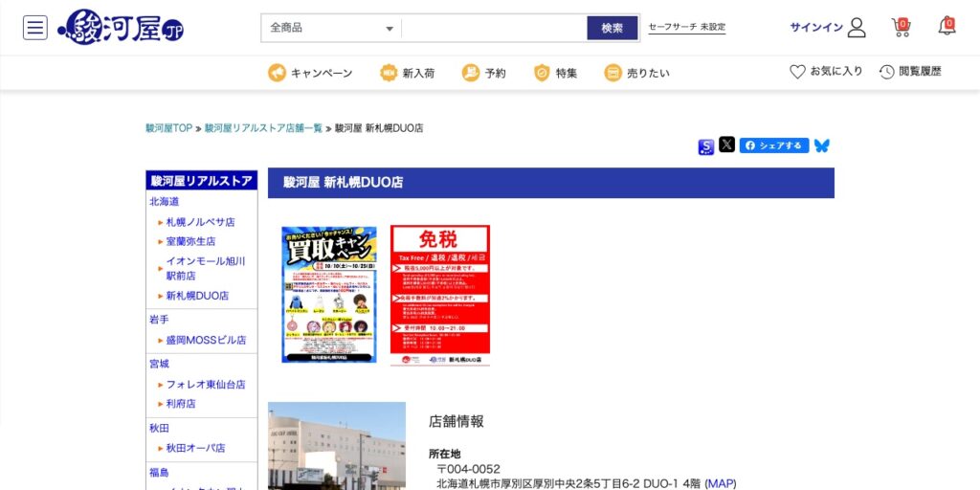The width and height of the screenshot is (980, 490).
Task: Click the キャンペーン megaphone icon
Action: [x=277, y=73]
